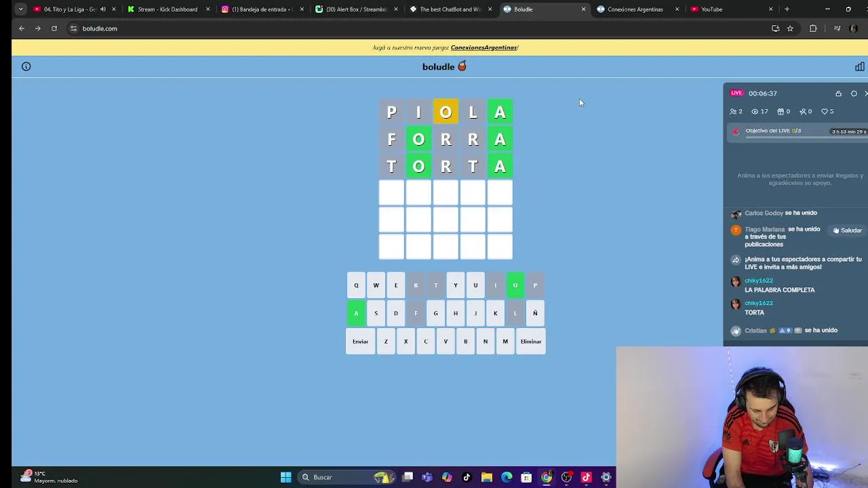Image resolution: width=868 pixels, height=488 pixels.
Task: Open Windows Start menu
Action: 285,477
